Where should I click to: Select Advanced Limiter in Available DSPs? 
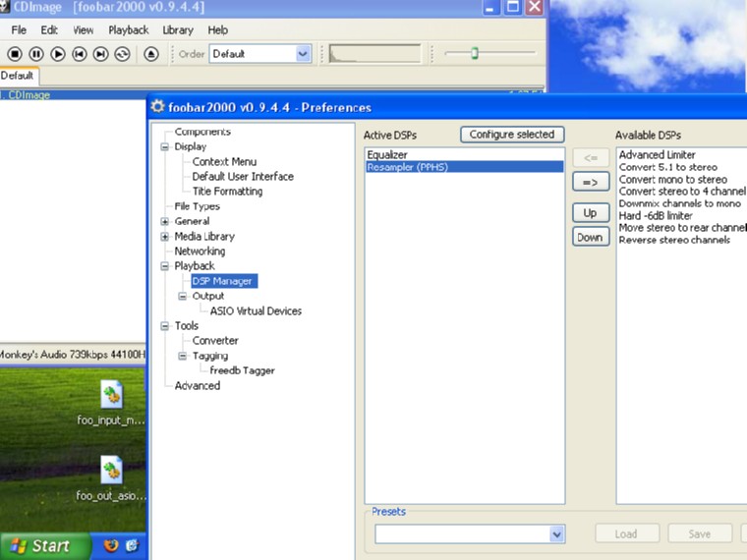pyautogui.click(x=657, y=155)
